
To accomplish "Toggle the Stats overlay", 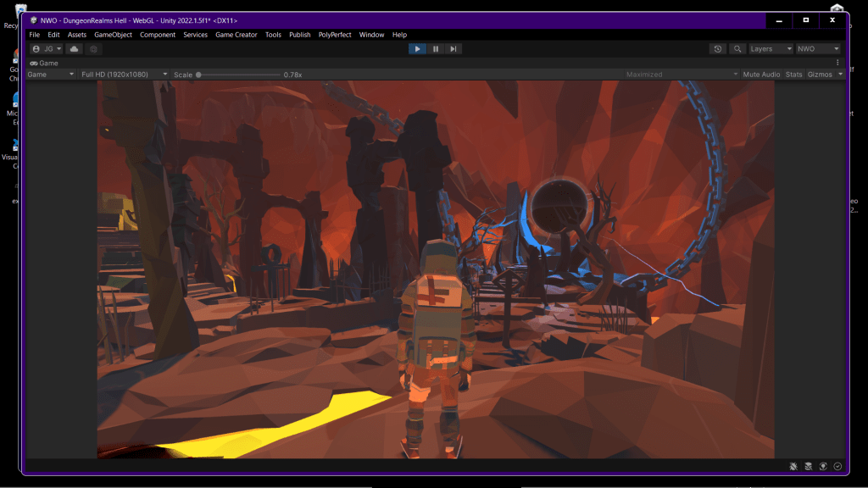I will [793, 75].
